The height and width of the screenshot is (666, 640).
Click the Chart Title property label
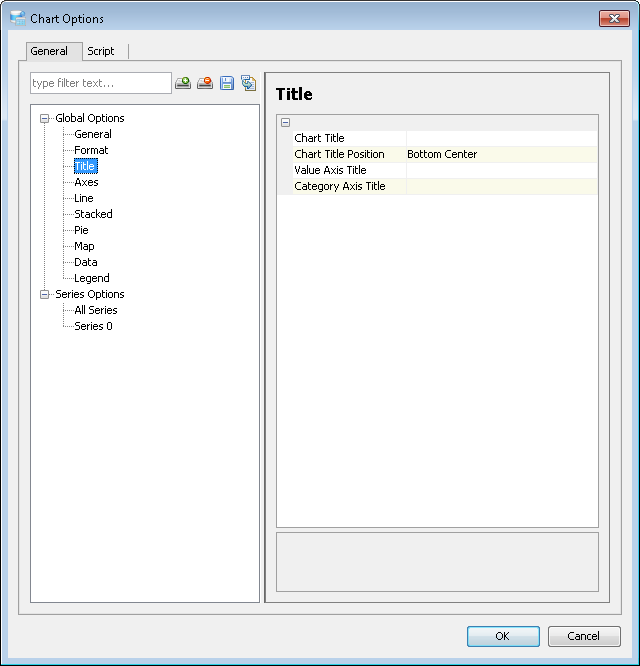point(319,138)
